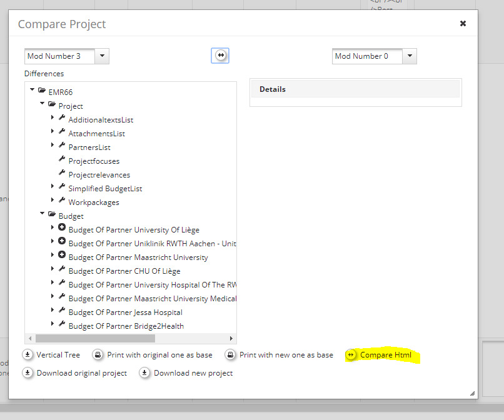Image resolution: width=504 pixels, height=420 pixels.
Task: Click the Vertical Tree download icon
Action: click(x=28, y=355)
